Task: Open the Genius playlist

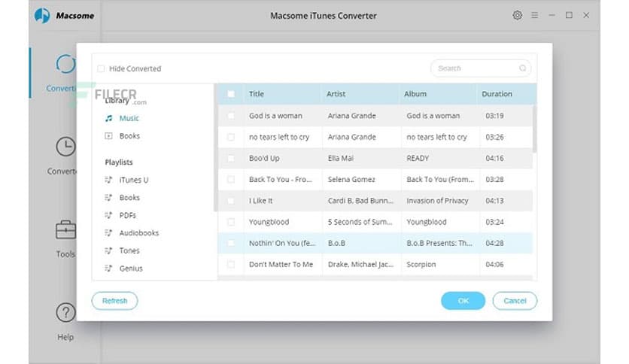Action: 131,268
